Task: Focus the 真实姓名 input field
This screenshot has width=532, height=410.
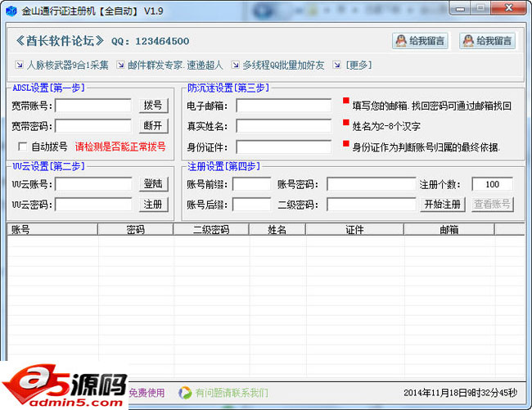Action: coord(284,126)
